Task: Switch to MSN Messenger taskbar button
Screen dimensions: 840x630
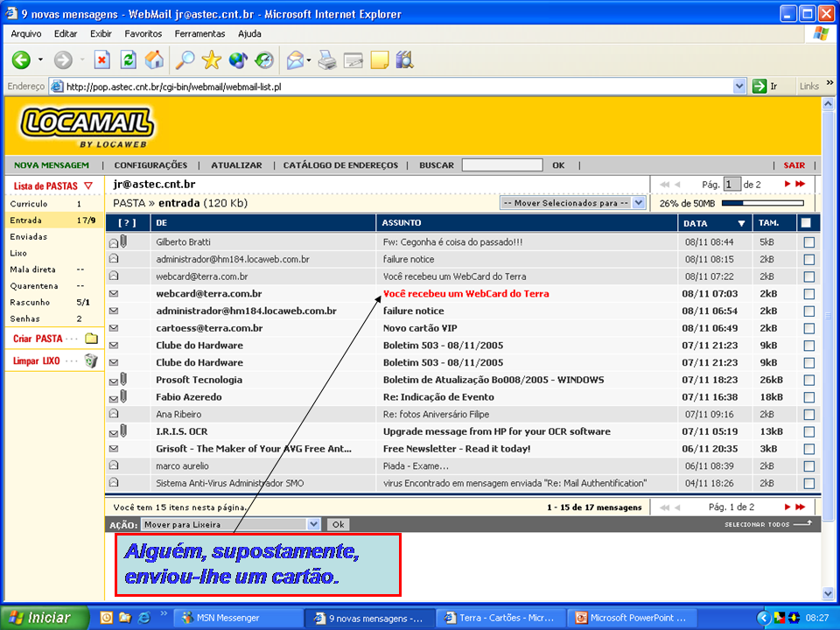Action: point(239,618)
